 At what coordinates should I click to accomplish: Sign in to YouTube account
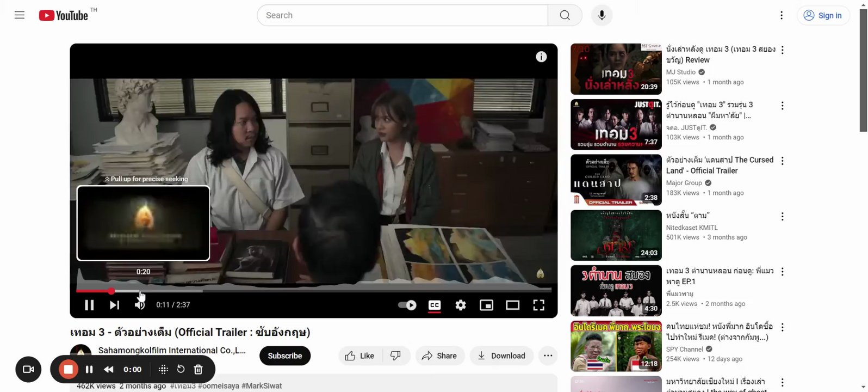[823, 15]
